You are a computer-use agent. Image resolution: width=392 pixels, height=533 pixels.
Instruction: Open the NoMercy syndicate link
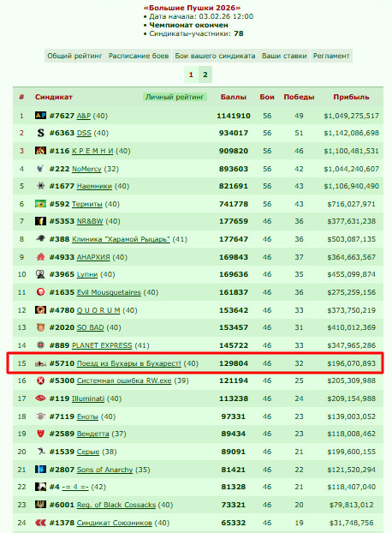86,169
